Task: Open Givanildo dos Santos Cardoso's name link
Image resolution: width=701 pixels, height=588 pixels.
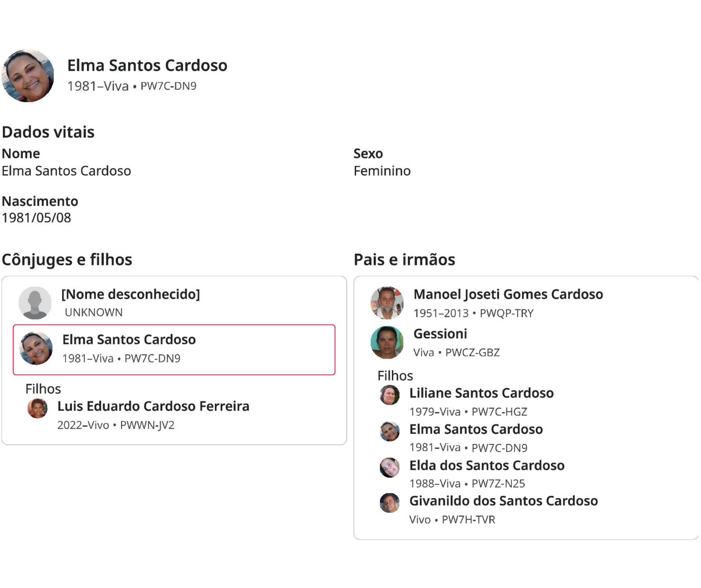Action: (504, 501)
